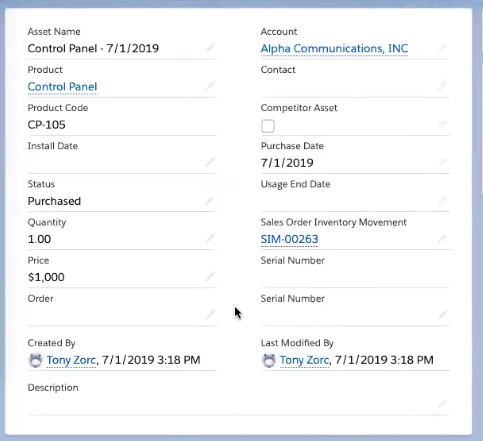
Task: Click pencil icon beside Status Purchased
Action: 209,201
